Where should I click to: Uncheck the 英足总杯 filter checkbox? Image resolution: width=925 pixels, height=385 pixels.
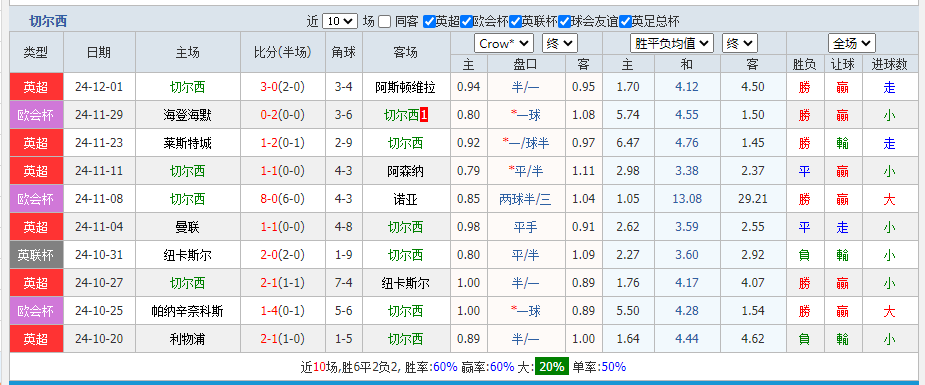(625, 21)
